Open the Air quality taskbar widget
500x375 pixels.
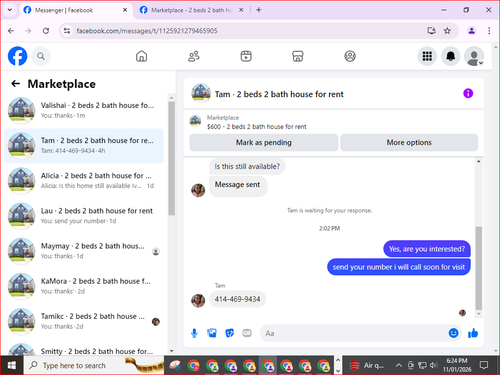click(367, 365)
